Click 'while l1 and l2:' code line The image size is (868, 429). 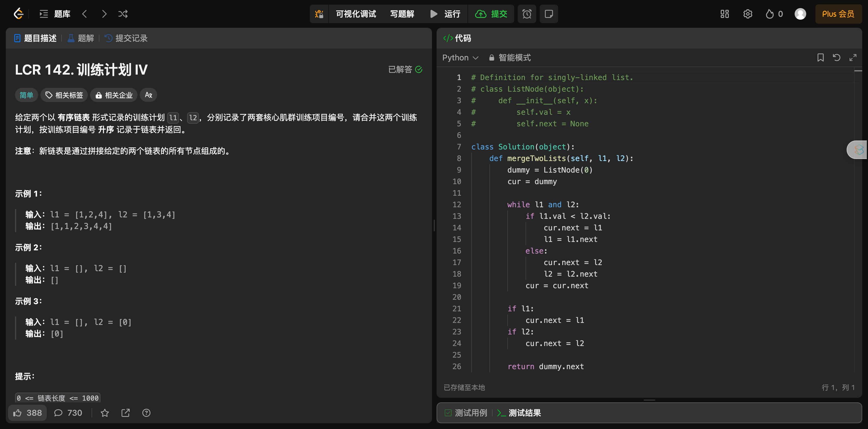543,204
